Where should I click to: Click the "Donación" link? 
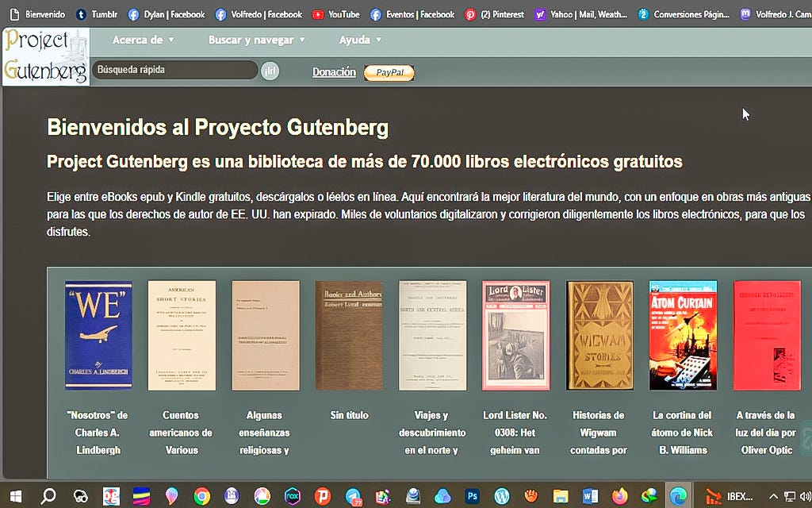click(x=333, y=72)
